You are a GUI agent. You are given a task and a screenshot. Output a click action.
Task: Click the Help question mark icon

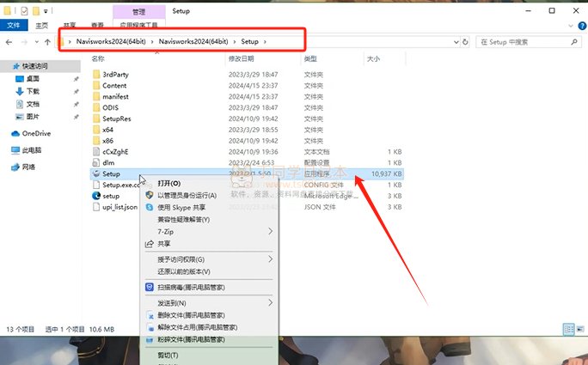pos(580,26)
